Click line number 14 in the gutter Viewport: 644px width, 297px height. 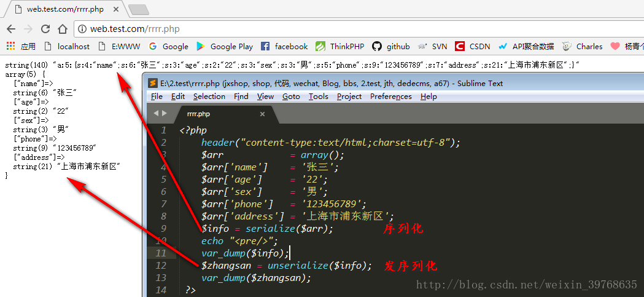click(x=161, y=290)
